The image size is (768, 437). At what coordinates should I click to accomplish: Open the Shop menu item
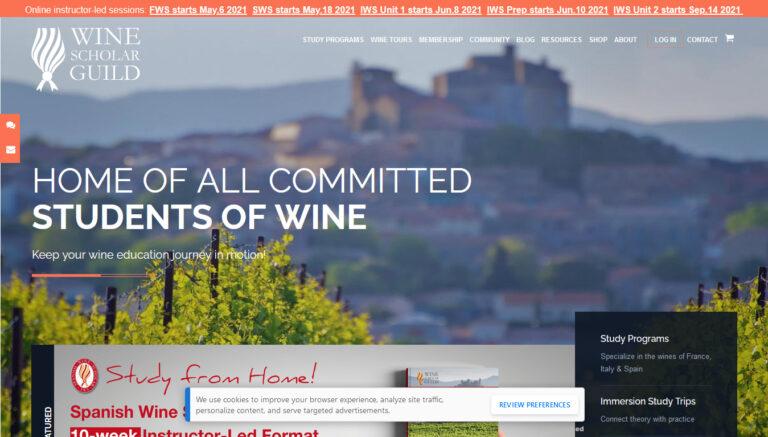(x=598, y=40)
